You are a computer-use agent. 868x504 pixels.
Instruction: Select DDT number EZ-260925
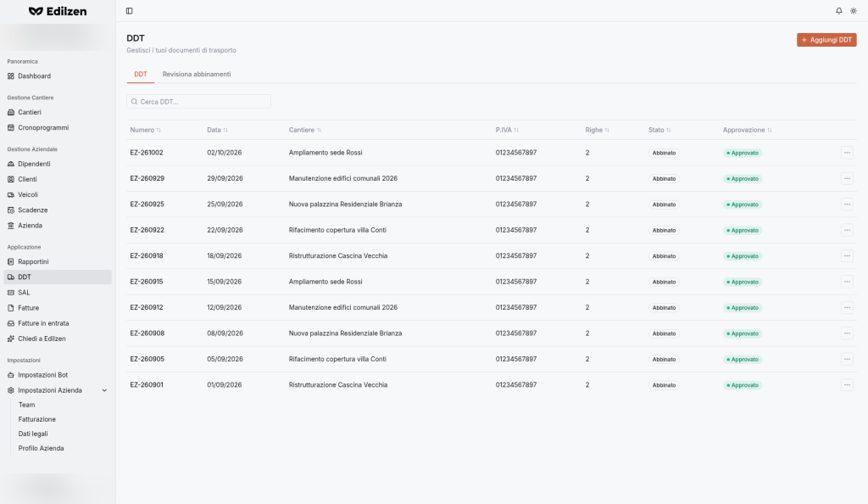[147, 204]
